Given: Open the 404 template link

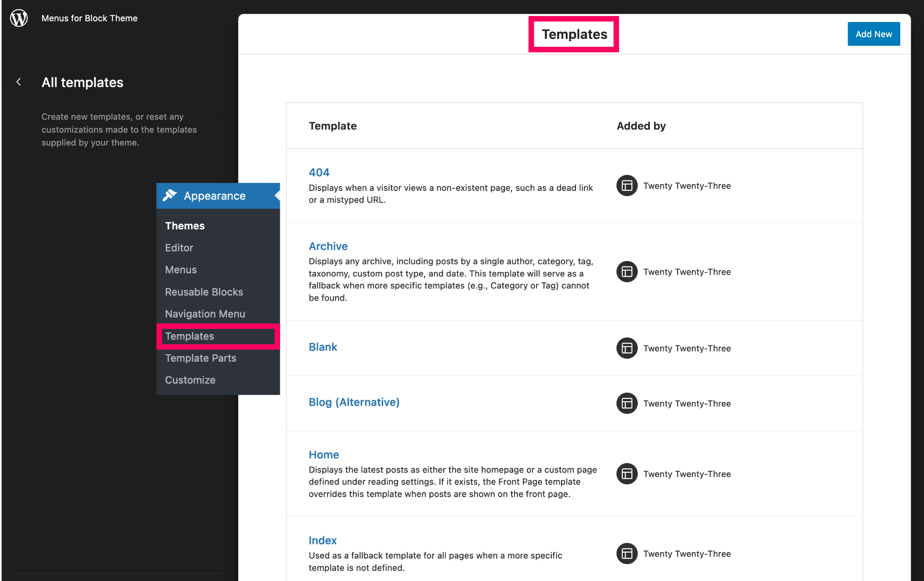Looking at the screenshot, I should [319, 173].
